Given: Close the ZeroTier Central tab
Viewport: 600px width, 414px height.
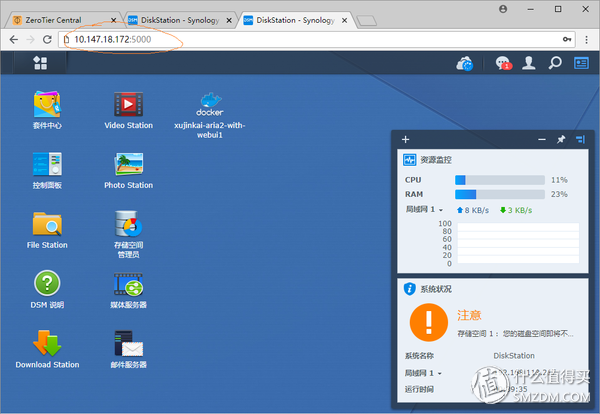Looking at the screenshot, I should (114, 20).
